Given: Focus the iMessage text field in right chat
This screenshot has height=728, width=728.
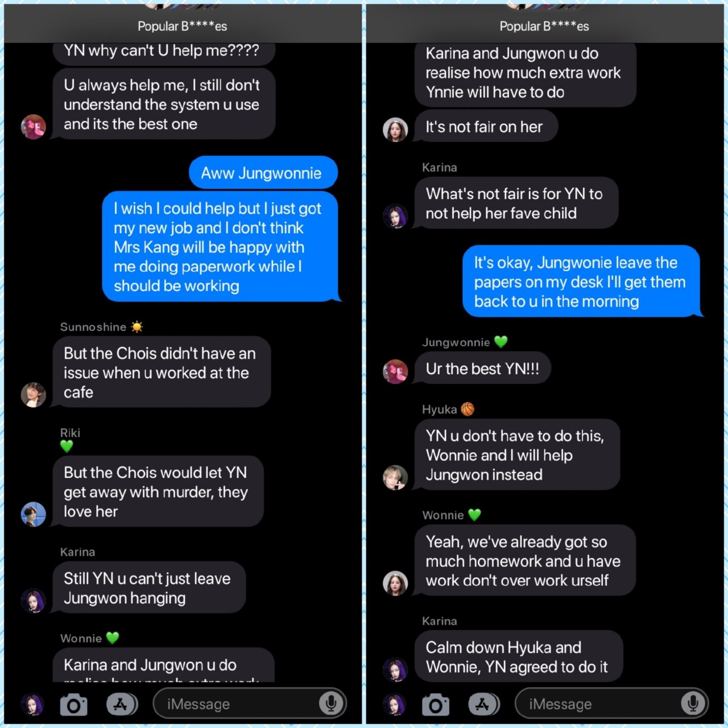Looking at the screenshot, I should pos(611,704).
